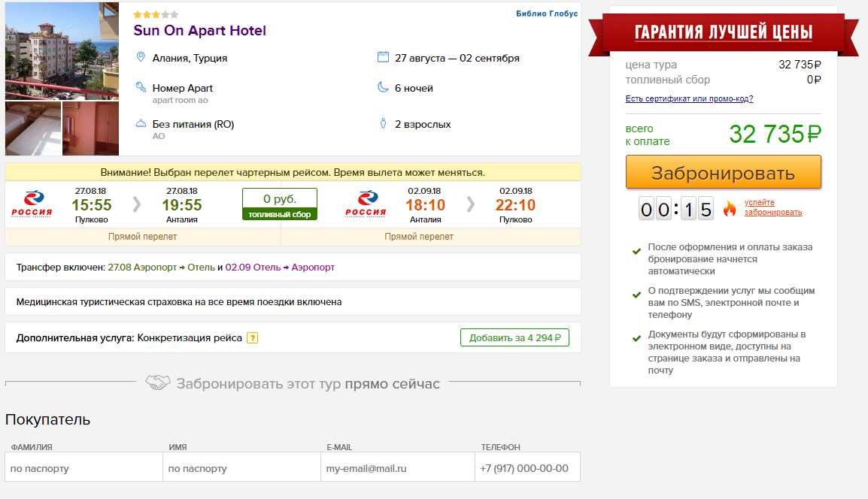Click the flame icon near the countdown timer
868x499 pixels.
(730, 209)
